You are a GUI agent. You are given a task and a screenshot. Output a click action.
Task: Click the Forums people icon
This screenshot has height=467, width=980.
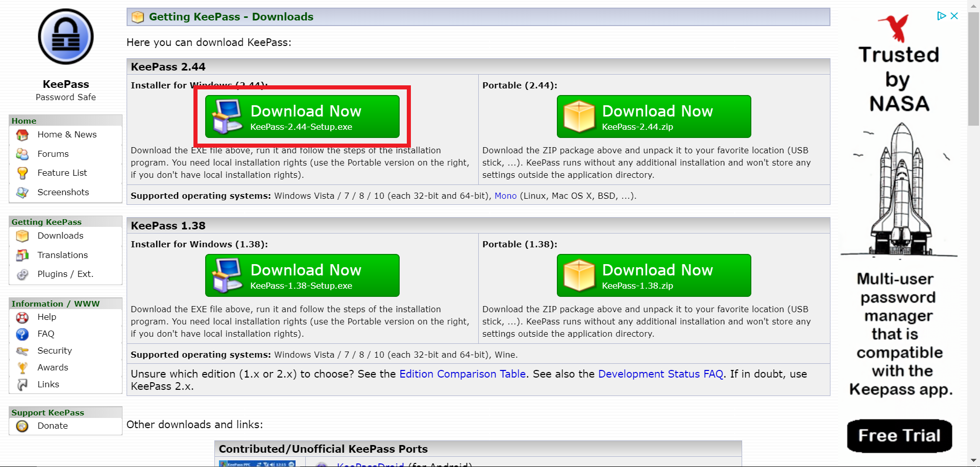point(22,154)
